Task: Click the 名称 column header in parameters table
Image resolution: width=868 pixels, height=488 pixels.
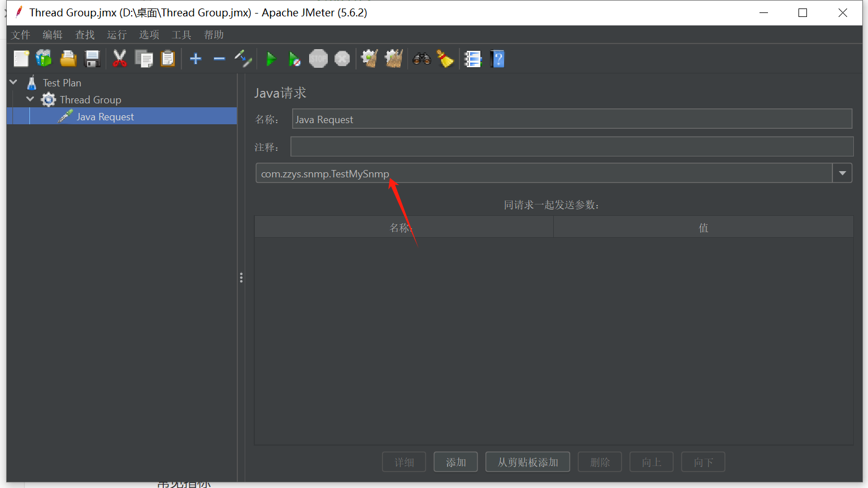Action: tap(403, 227)
